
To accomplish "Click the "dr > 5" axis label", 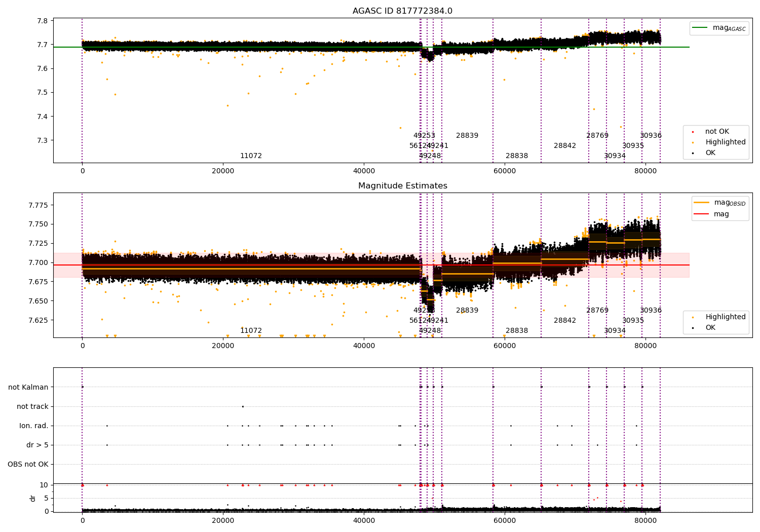I will [37, 445].
